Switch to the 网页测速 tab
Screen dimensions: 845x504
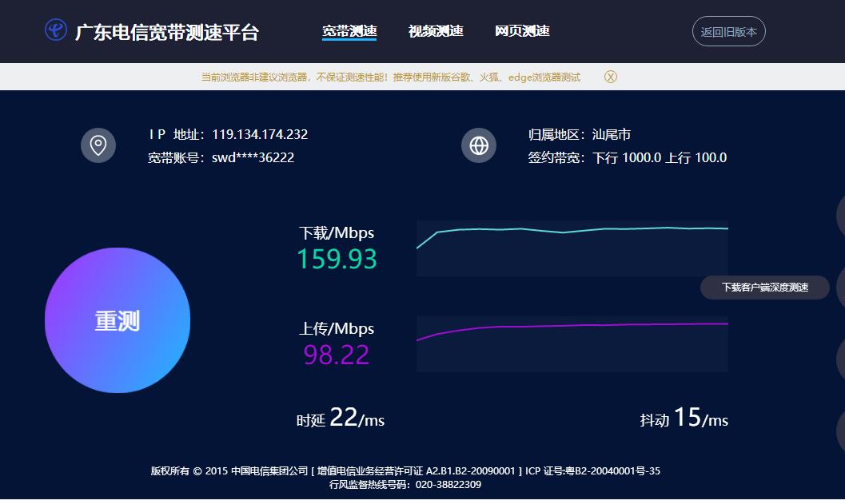coord(522,31)
